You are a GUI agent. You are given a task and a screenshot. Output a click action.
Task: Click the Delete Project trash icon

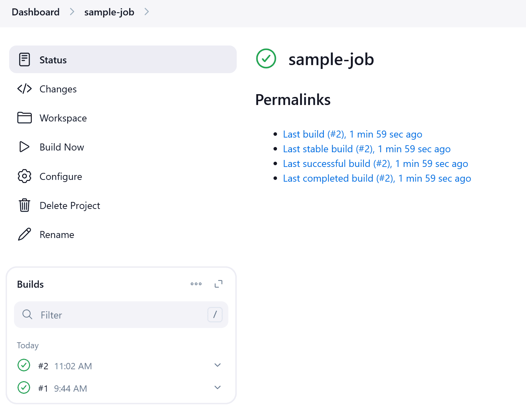pyautogui.click(x=24, y=205)
